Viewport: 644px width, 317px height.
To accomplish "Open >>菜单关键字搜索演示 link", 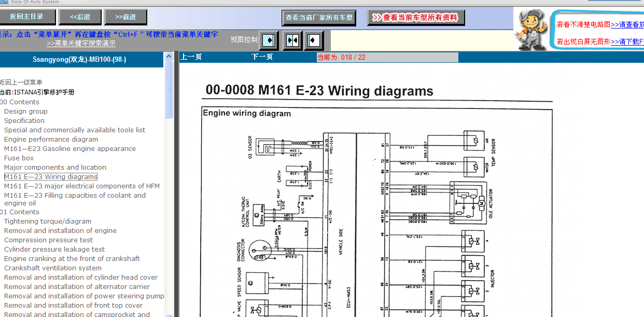I will click(x=81, y=44).
